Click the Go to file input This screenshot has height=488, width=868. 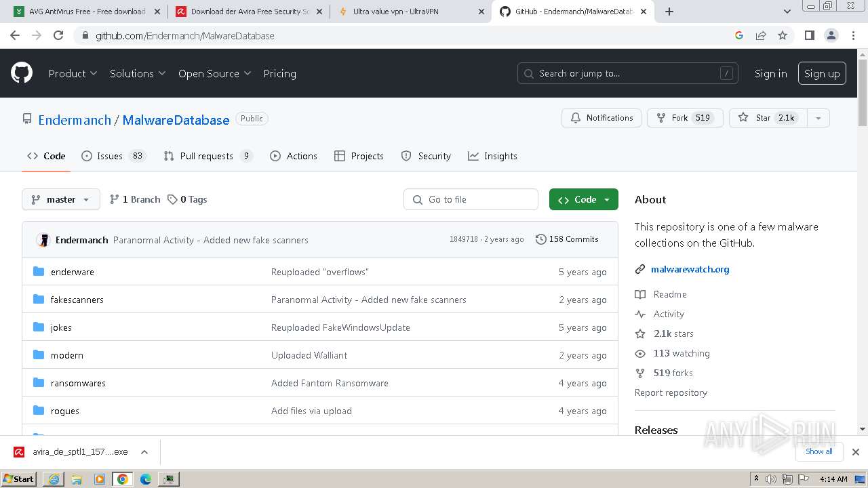coord(471,199)
